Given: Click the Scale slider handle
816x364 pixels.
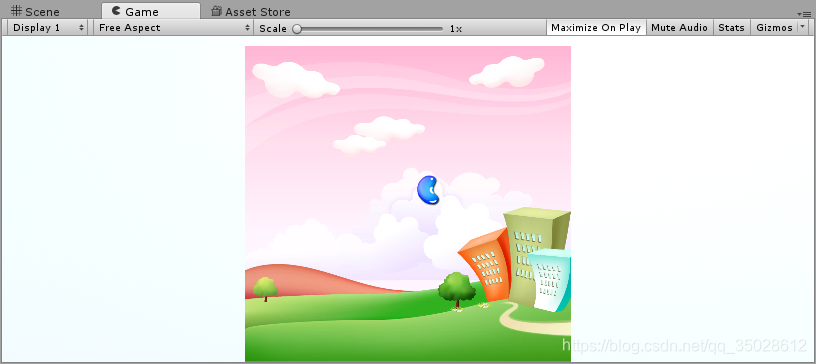Looking at the screenshot, I should coord(297,29).
